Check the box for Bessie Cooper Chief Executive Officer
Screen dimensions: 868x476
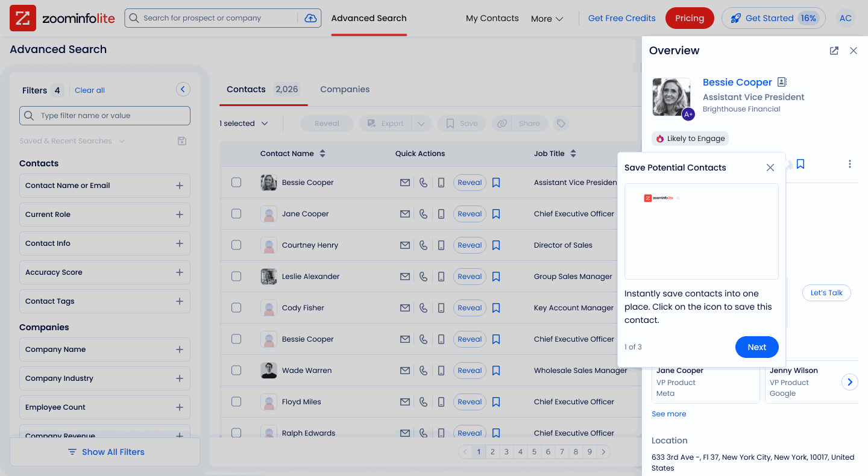click(236, 339)
